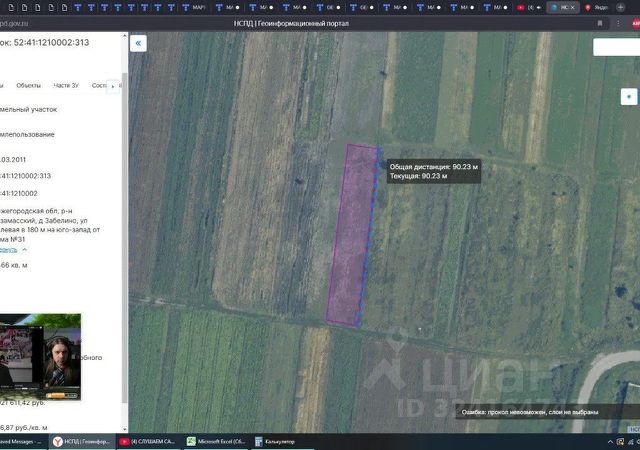Open Saved Messages taskbar window
This screenshot has width=640, height=450.
point(21,441)
